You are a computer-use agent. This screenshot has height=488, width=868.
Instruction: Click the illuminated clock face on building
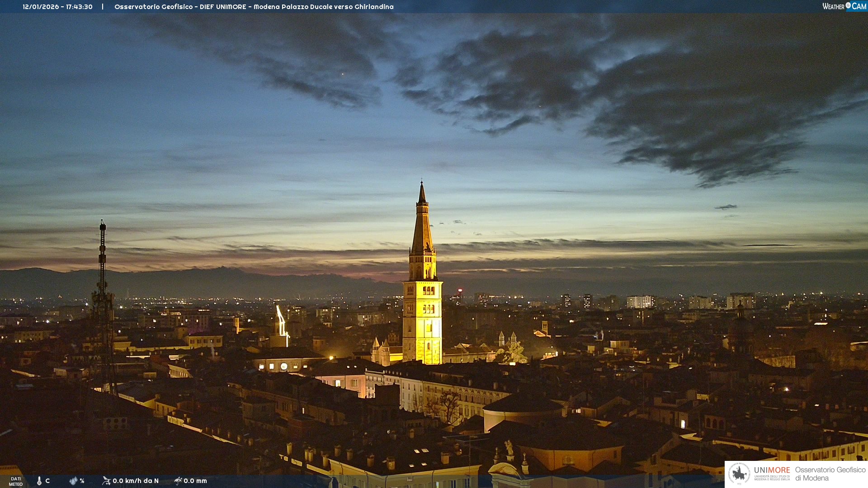coord(283,366)
